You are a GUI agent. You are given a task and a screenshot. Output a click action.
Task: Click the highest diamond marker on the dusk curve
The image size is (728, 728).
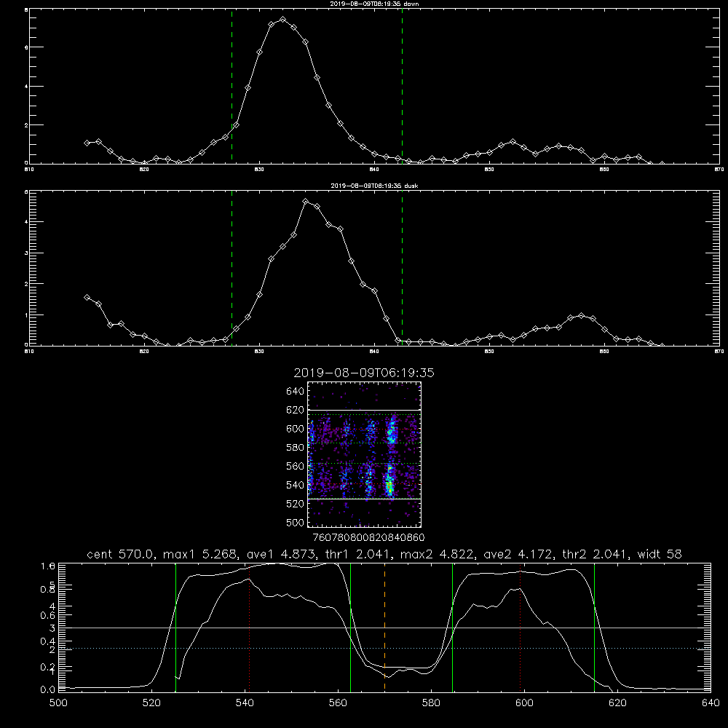pos(306,202)
